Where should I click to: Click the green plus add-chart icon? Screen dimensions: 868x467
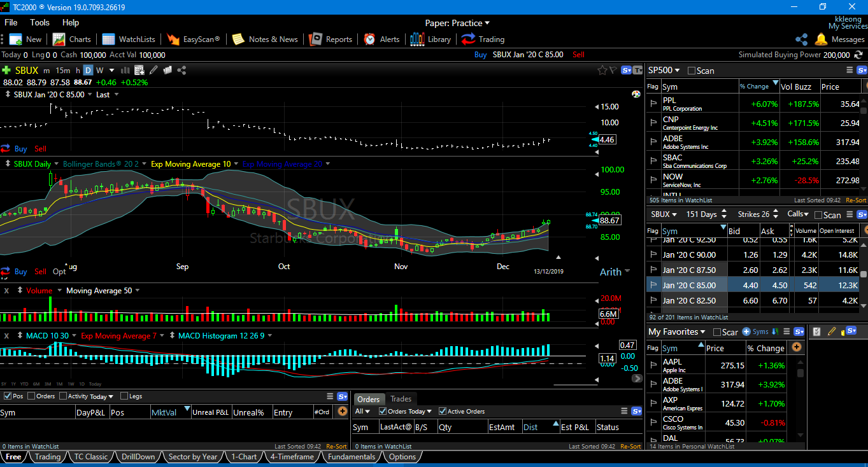coord(6,70)
